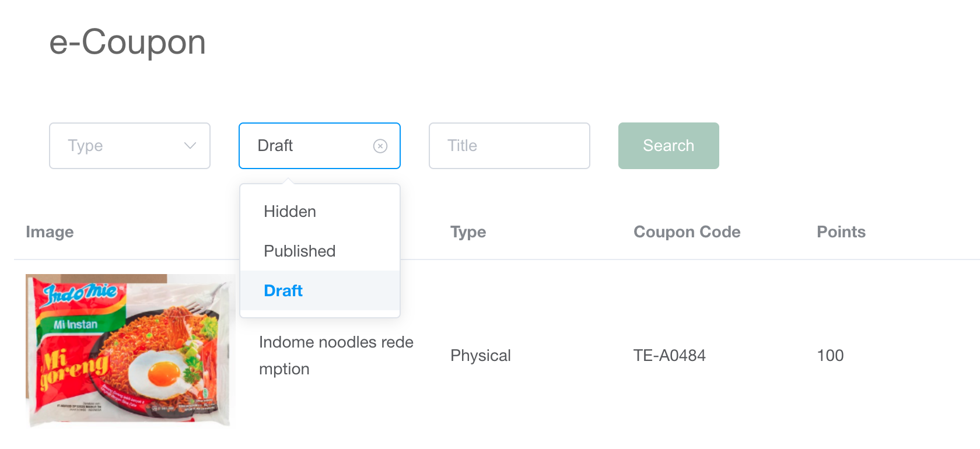
Task: Click the Type column header
Action: tap(468, 232)
